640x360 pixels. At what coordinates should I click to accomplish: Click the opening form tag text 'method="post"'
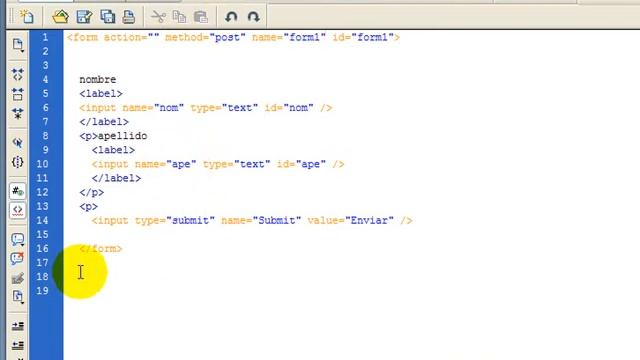click(x=205, y=38)
